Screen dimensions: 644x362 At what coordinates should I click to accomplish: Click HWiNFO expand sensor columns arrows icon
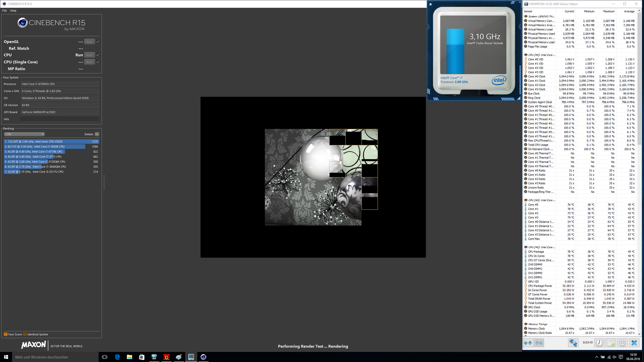coord(528,343)
